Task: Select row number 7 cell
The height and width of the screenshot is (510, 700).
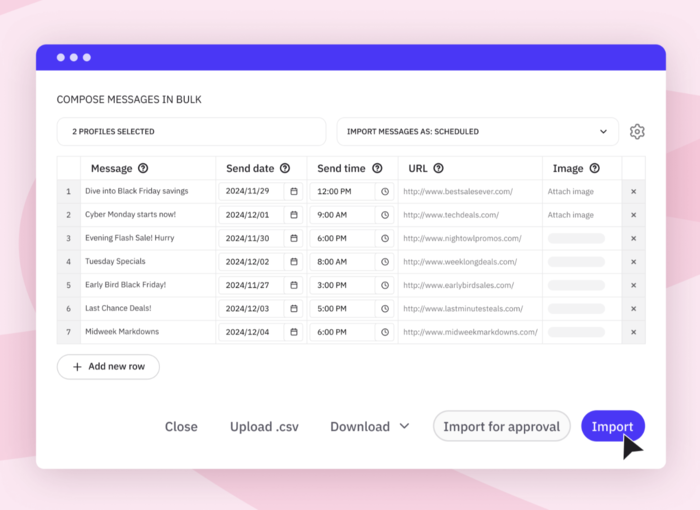Action: (68, 332)
